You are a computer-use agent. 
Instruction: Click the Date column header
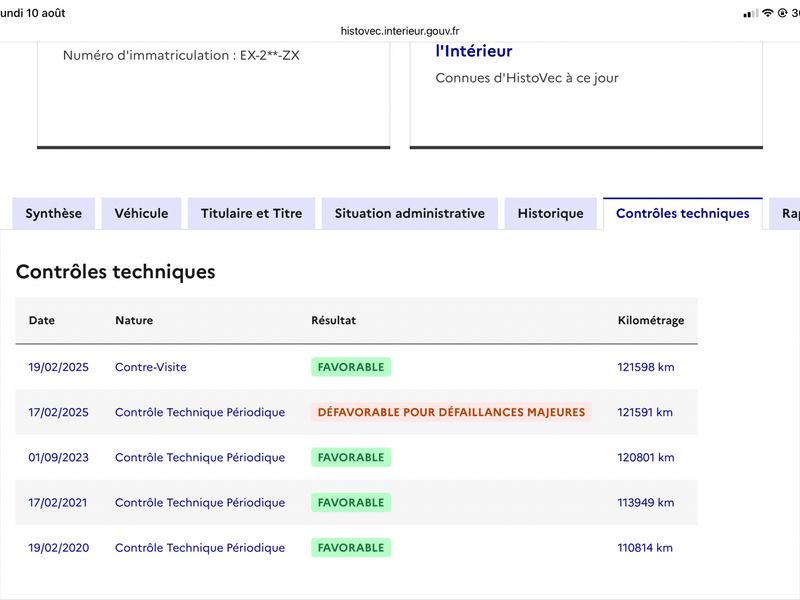[x=42, y=320]
